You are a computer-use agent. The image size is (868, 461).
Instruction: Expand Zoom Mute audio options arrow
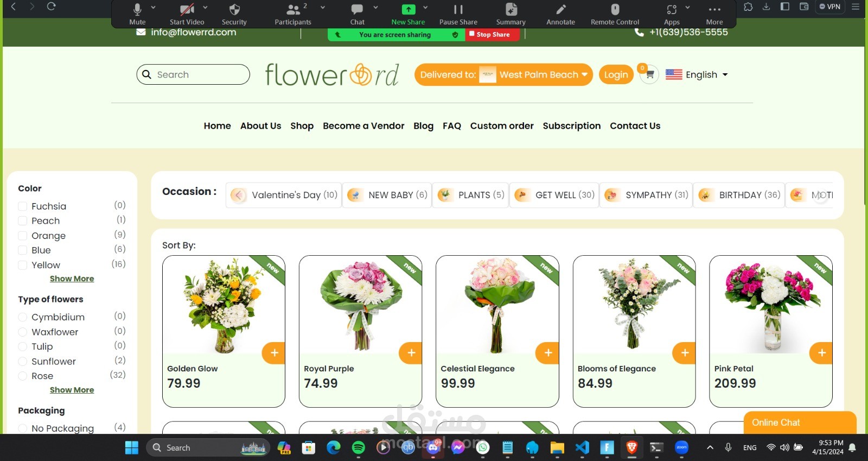point(153,8)
